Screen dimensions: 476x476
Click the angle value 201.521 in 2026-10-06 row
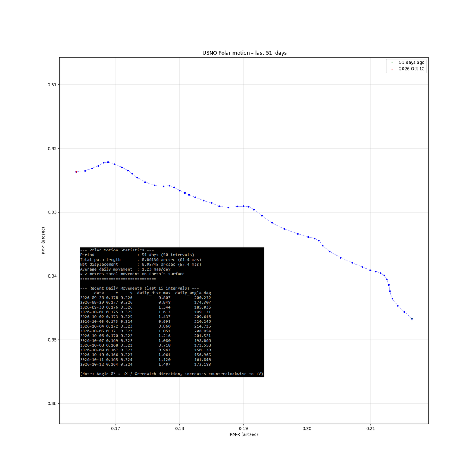(203, 336)
